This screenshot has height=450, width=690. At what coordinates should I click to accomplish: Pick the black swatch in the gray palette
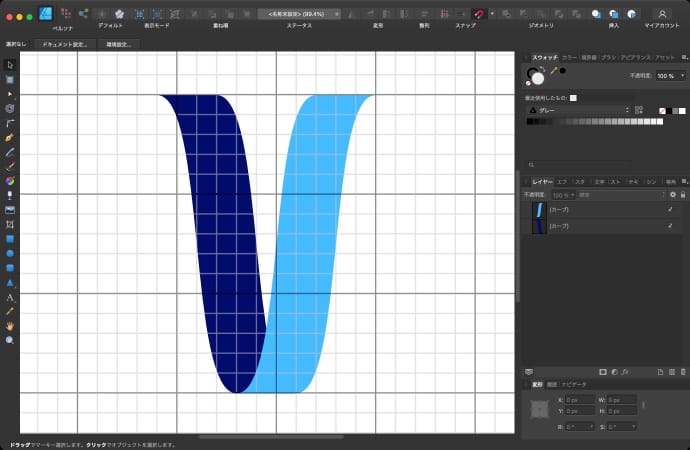pyautogui.click(x=531, y=122)
